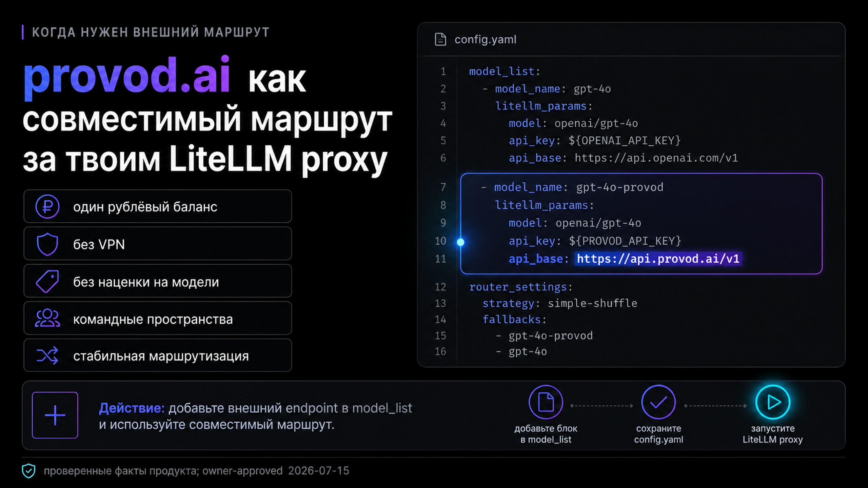Click line number 7 in gutter

point(443,187)
